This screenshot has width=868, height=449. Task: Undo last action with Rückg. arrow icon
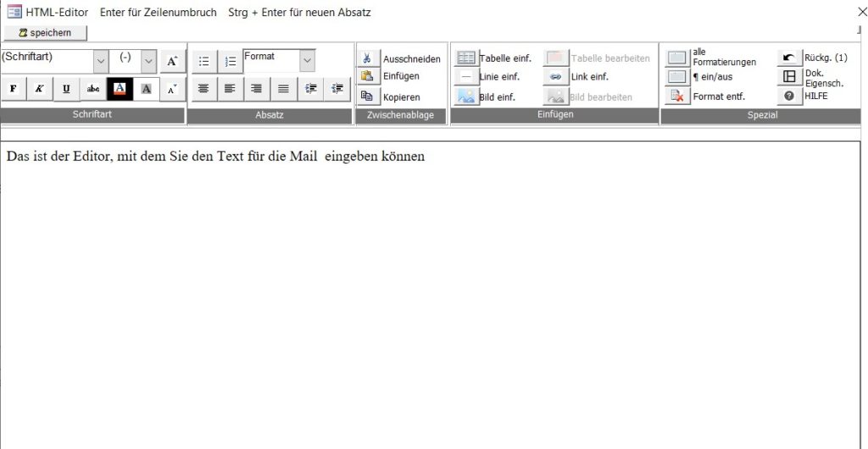coord(788,58)
